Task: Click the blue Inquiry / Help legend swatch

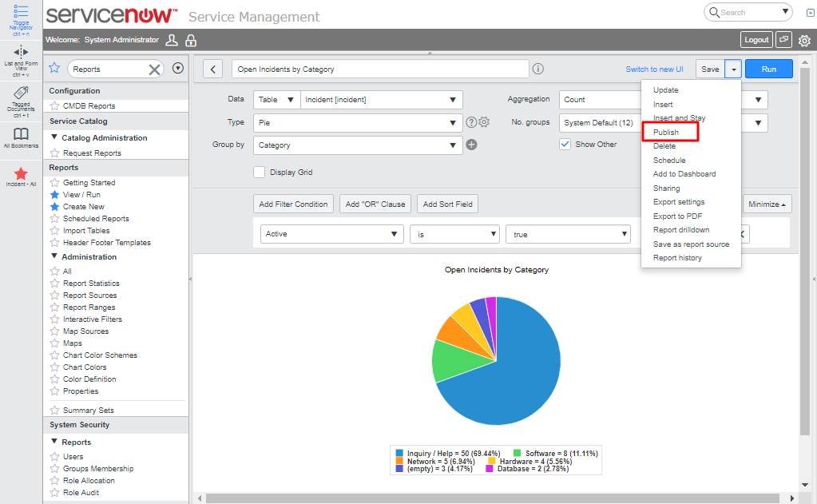Action: (399, 453)
